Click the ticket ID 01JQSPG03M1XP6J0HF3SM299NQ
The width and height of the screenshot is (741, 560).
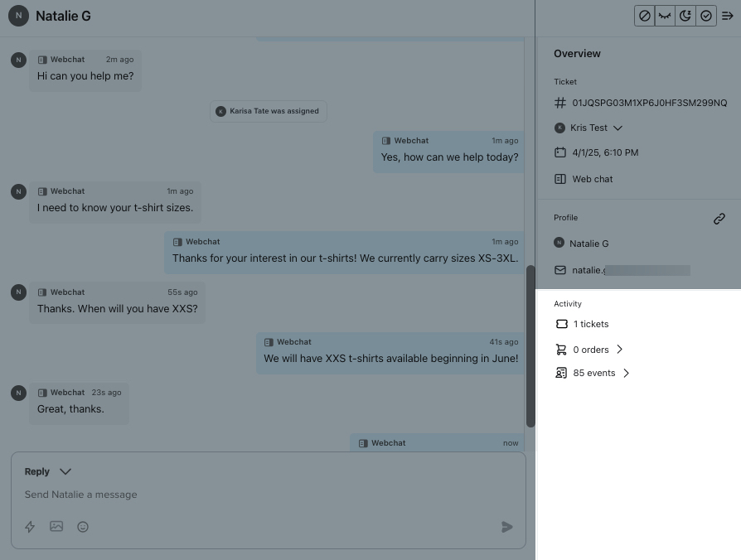(x=649, y=103)
